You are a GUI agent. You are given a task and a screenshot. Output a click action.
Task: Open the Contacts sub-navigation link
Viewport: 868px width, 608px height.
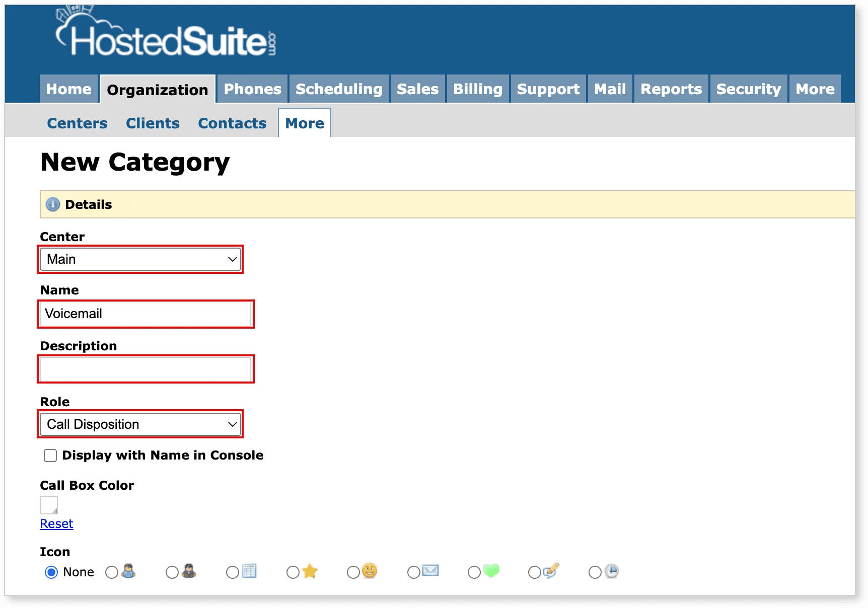(x=232, y=123)
